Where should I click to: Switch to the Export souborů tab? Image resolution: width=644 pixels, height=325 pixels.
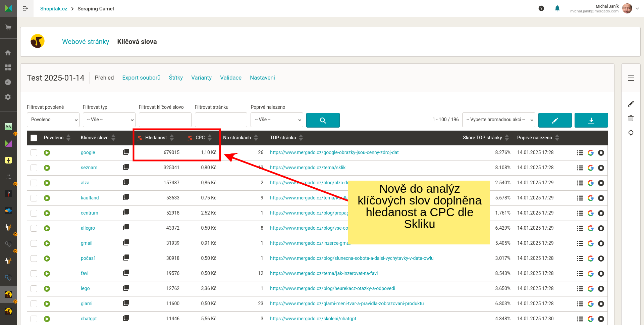(141, 78)
